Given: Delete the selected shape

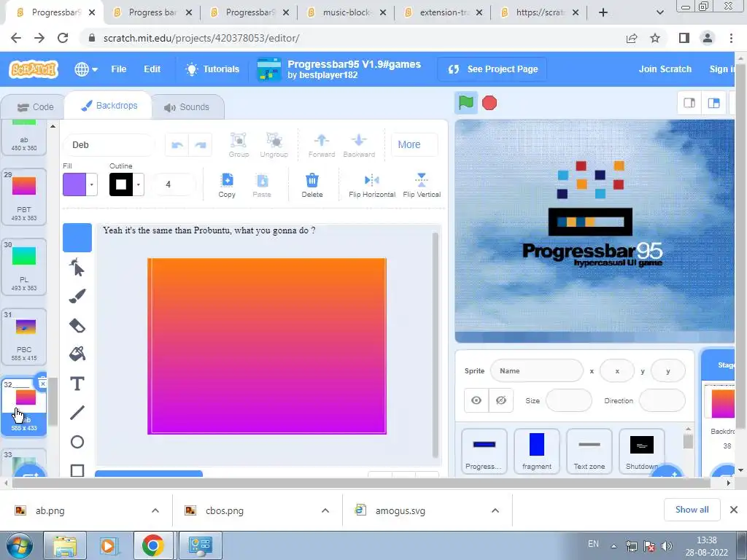Looking at the screenshot, I should tap(312, 184).
